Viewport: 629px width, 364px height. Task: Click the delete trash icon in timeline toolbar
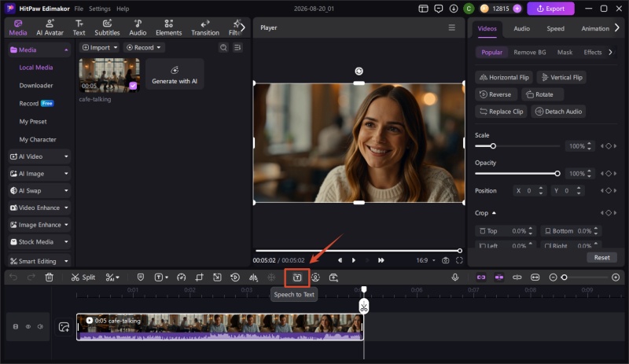point(50,278)
